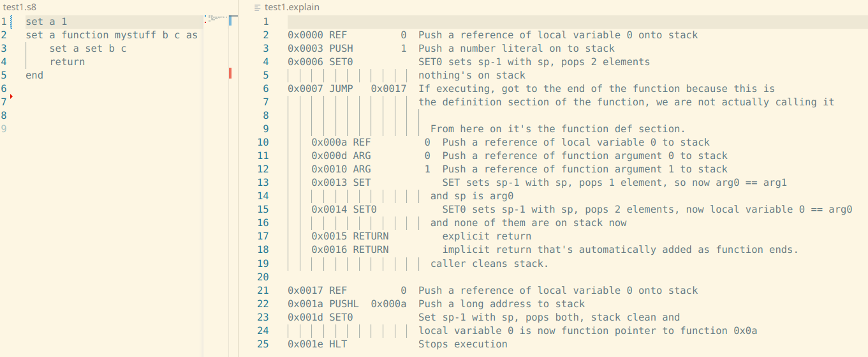
Task: Select line number 20 in test1.explain gutter
Action: pos(263,277)
